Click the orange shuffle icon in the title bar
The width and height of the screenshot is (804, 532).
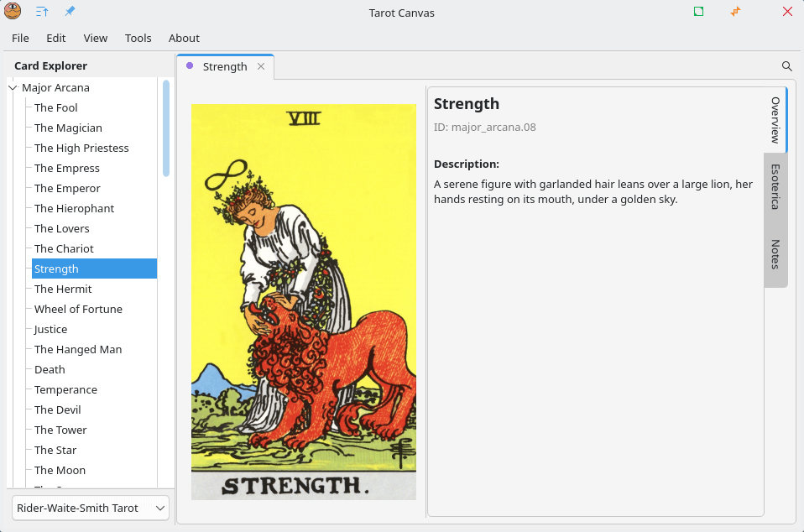[x=735, y=12]
